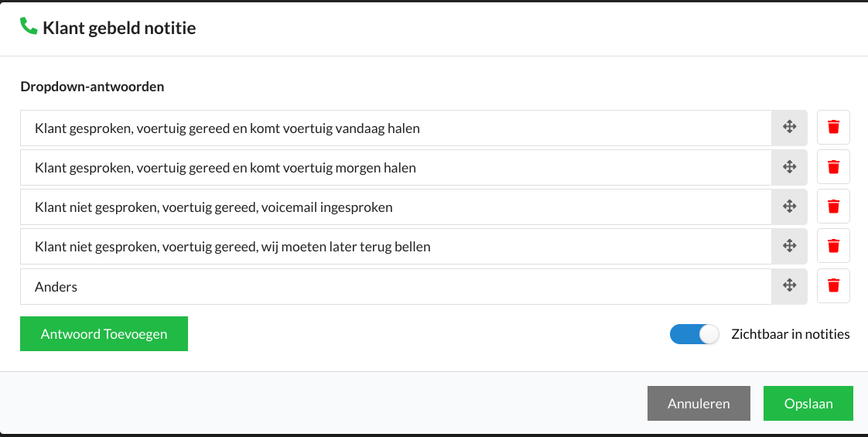Click the trash icon next to Anders
868x437 pixels.
(833, 285)
